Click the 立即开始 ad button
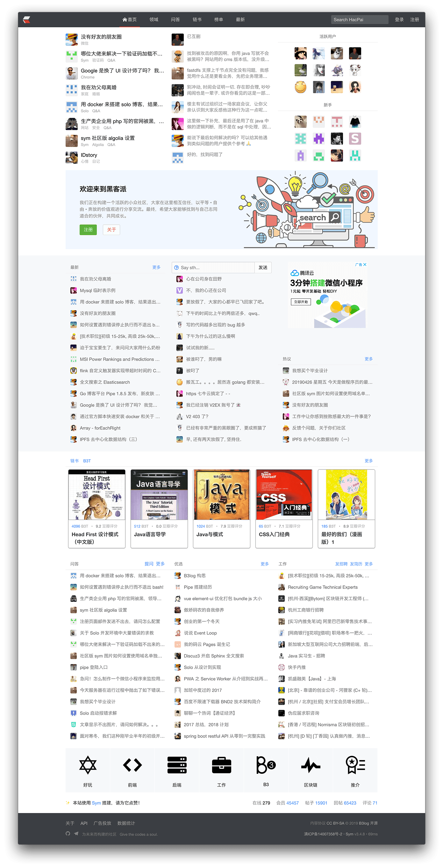The image size is (443, 868). [x=300, y=302]
